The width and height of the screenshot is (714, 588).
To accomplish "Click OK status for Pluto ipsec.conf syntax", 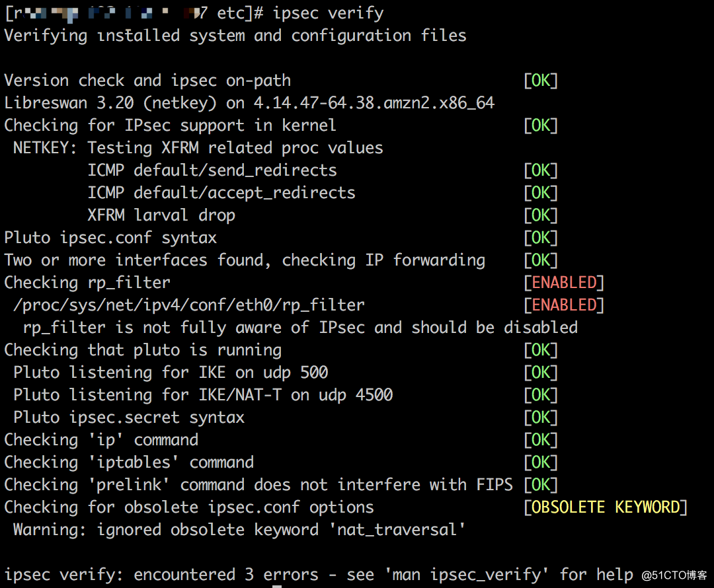I will (x=541, y=238).
